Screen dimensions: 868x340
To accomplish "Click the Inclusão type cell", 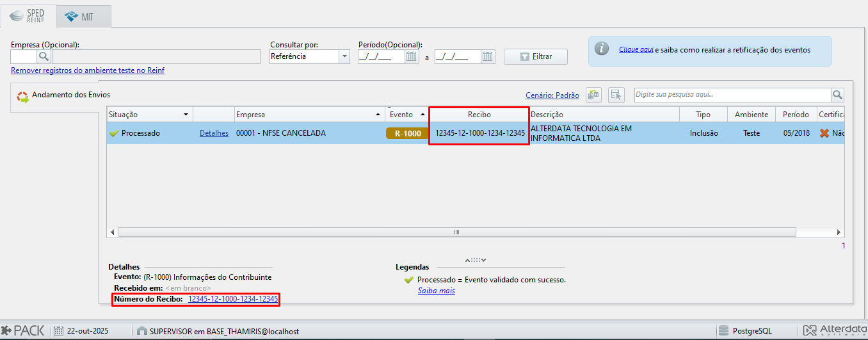I will click(x=703, y=133).
